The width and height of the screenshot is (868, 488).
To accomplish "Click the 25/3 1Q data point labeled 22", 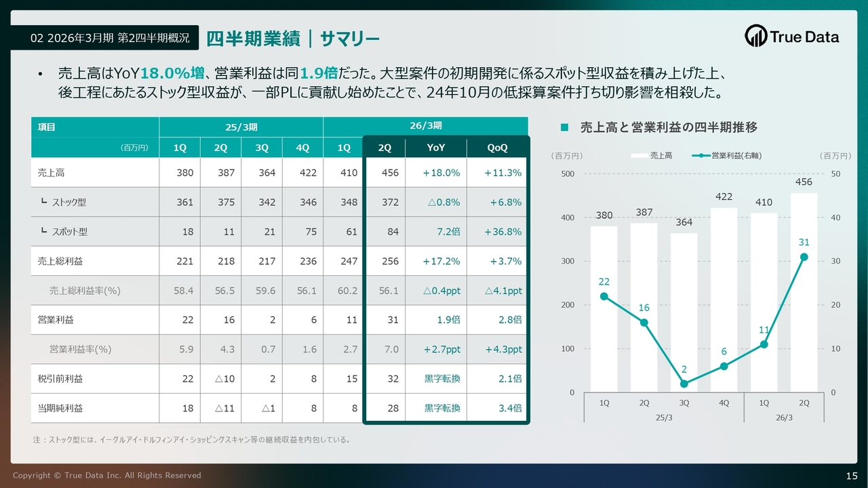I will pos(604,296).
